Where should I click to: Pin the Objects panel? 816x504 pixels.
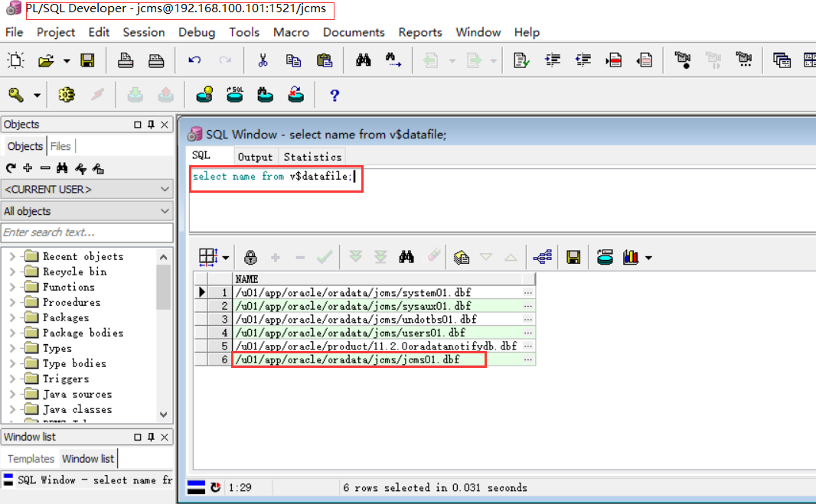coord(151,125)
